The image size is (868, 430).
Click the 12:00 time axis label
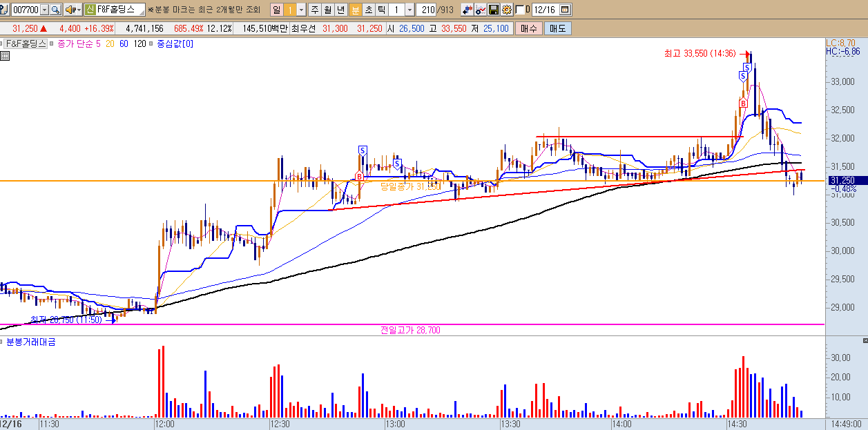coord(164,424)
